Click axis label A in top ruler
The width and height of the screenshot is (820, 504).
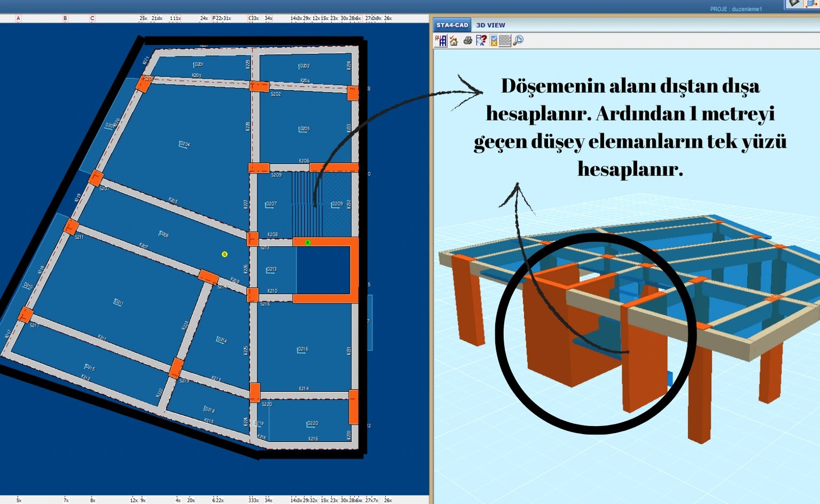18,18
